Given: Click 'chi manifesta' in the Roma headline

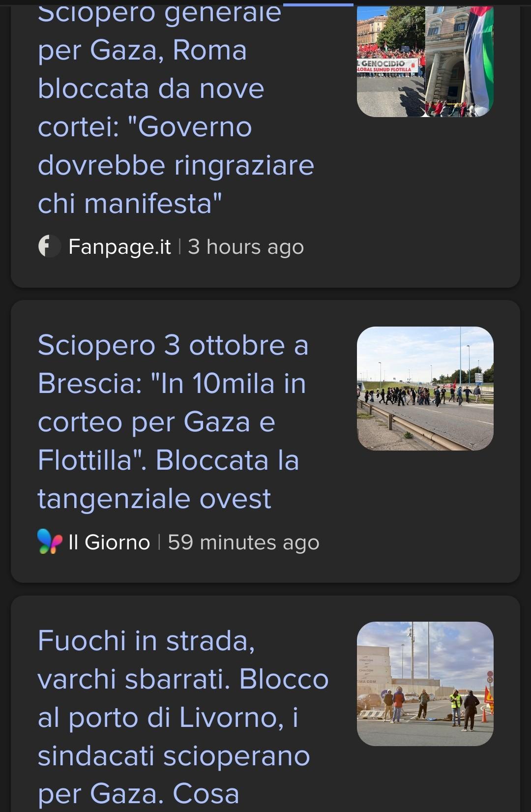Looking at the screenshot, I should tap(130, 204).
